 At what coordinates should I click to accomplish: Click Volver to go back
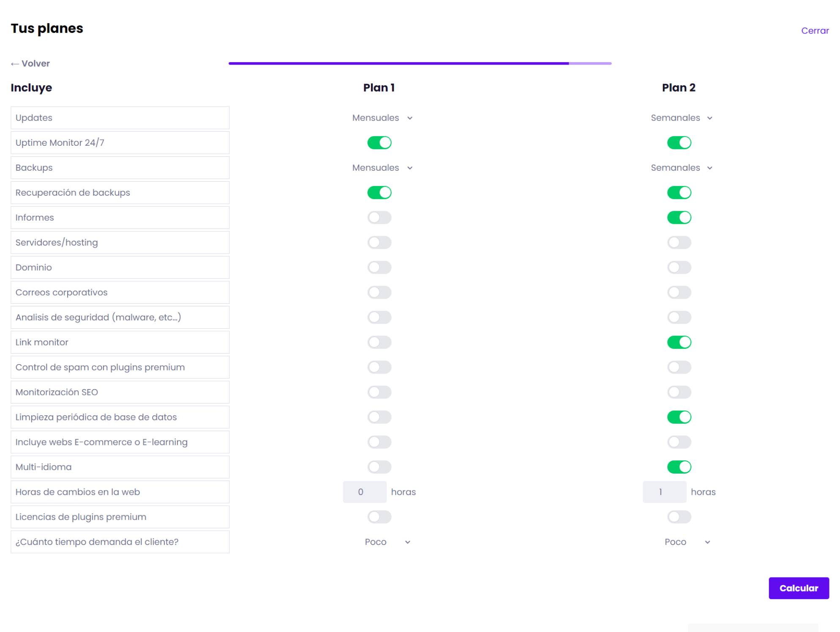(30, 63)
